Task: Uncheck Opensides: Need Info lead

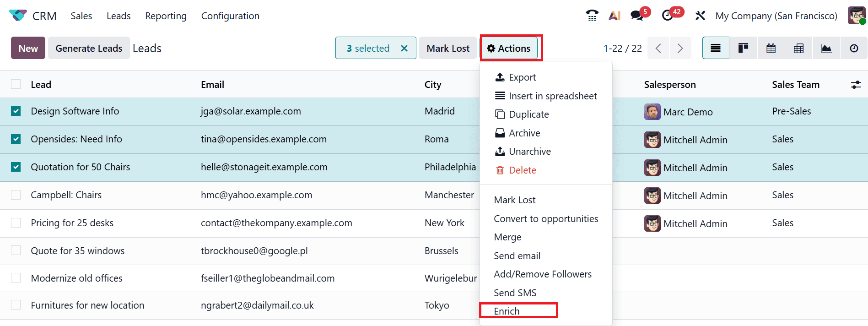Action: pyautogui.click(x=16, y=139)
